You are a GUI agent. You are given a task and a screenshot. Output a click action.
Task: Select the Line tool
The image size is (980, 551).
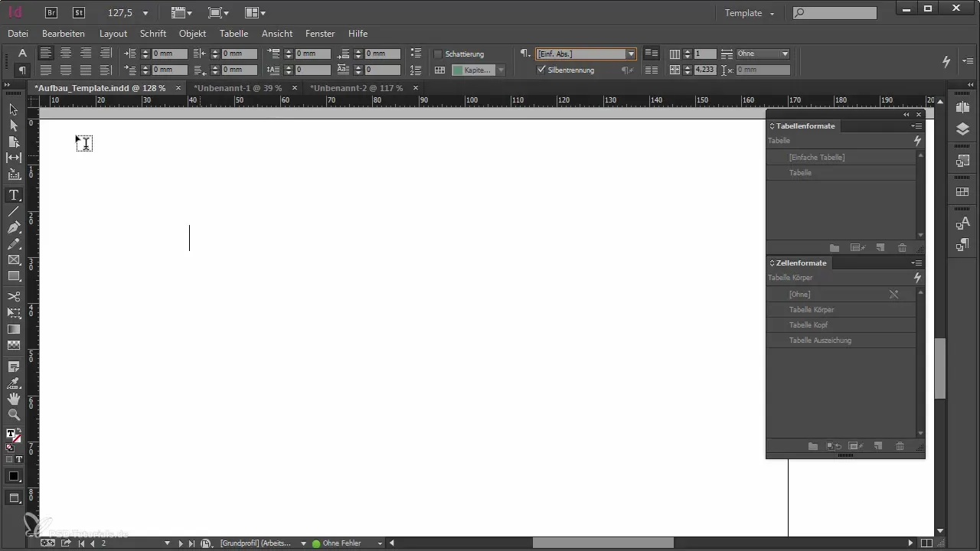(x=14, y=211)
